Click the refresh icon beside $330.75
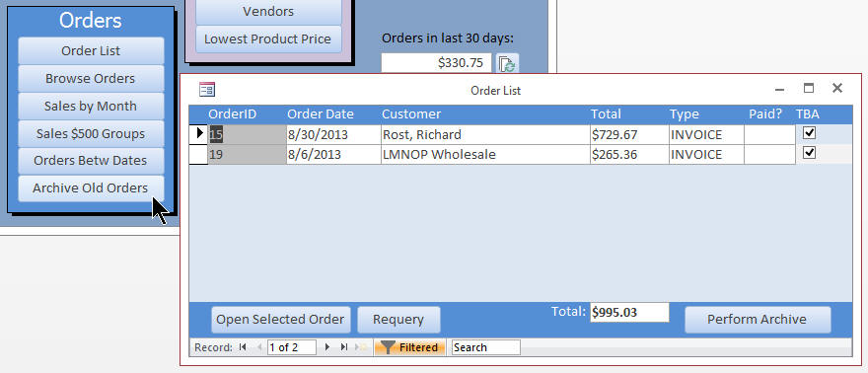The image size is (868, 373). tap(507, 63)
